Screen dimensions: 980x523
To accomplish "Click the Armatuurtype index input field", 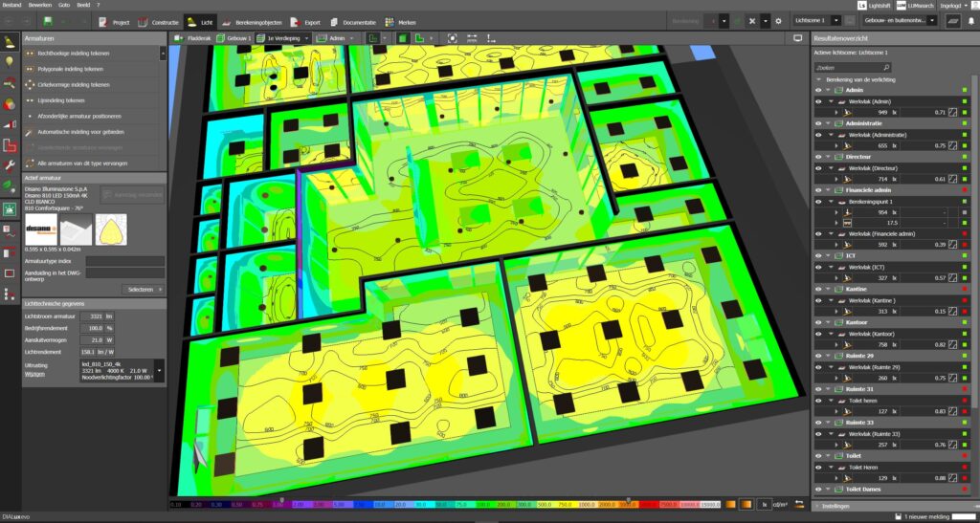I will (x=125, y=261).
